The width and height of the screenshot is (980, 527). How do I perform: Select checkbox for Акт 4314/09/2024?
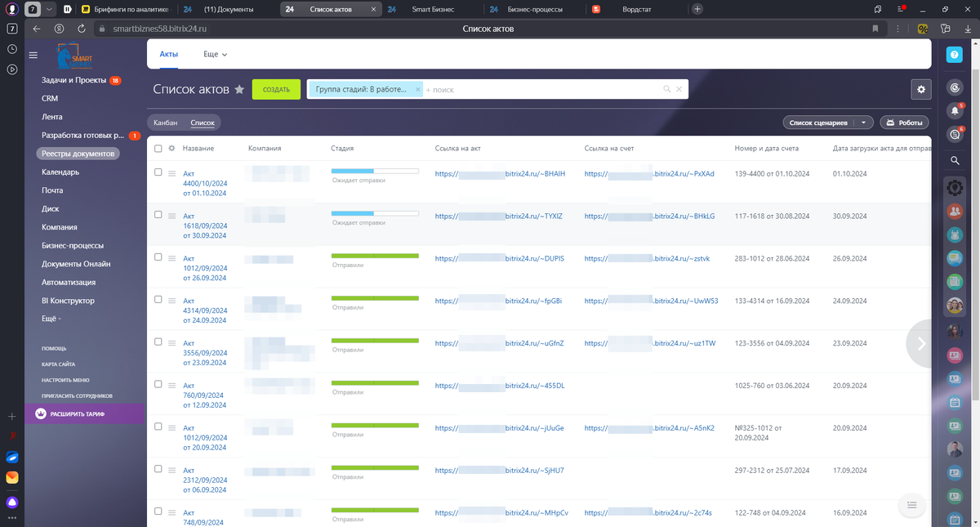click(158, 300)
